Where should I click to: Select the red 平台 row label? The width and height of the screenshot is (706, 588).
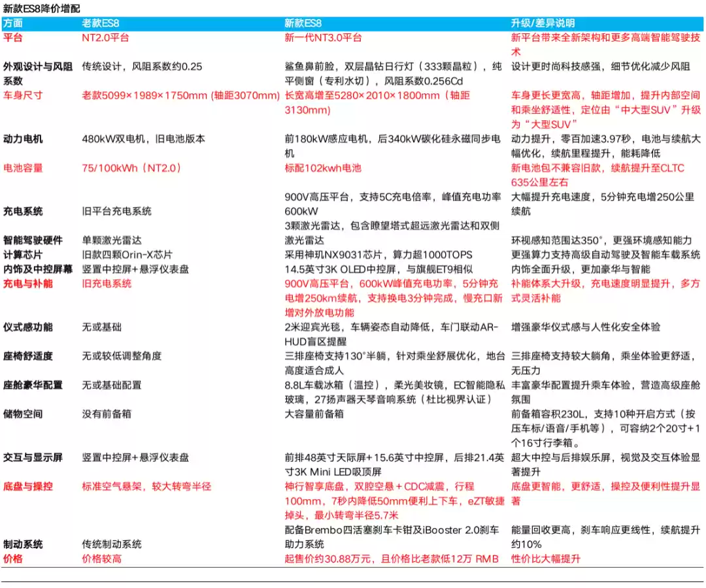point(13,37)
